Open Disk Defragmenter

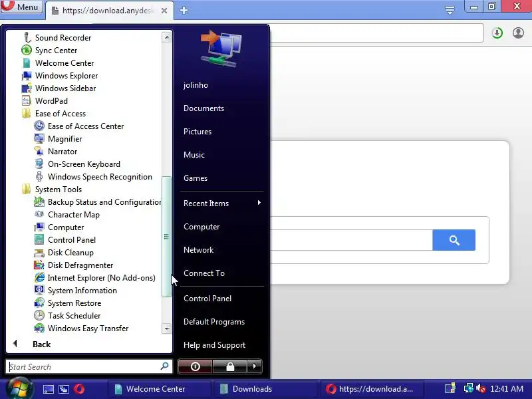click(74, 265)
